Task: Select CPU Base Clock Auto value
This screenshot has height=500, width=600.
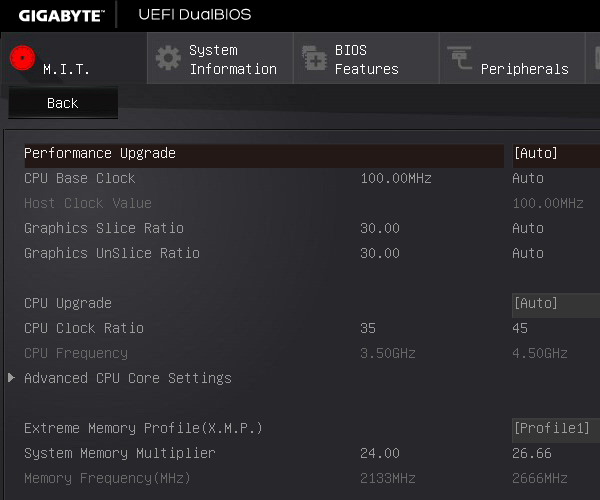Action: (528, 178)
